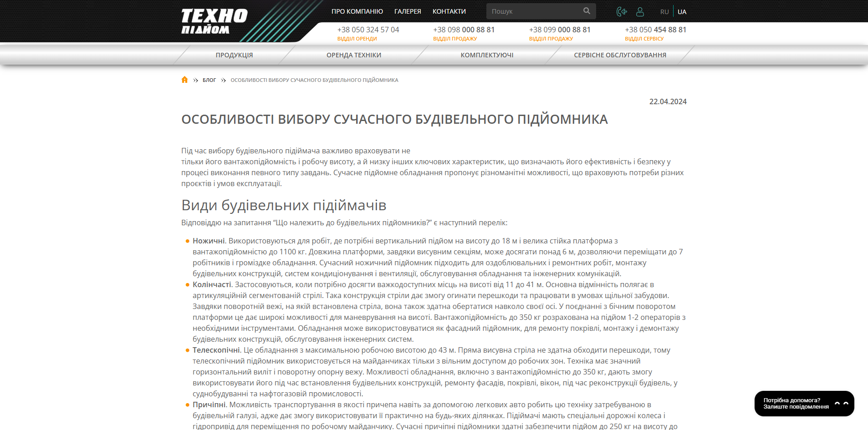Open the Продукція navigation tab
The height and width of the screenshot is (430, 868).
(234, 55)
